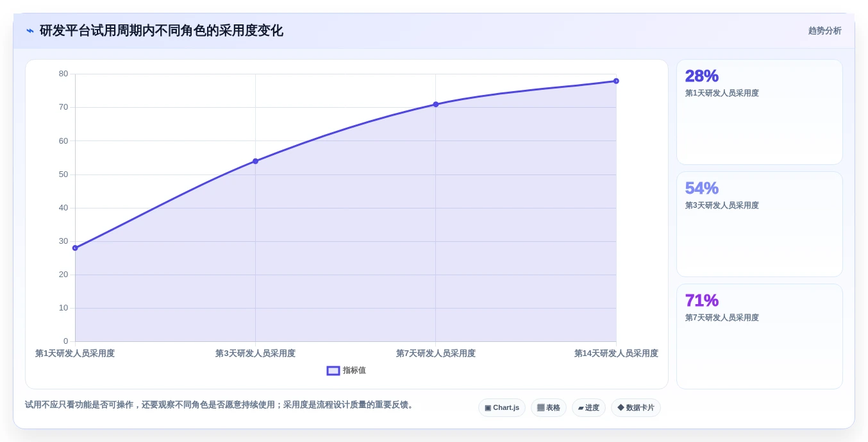Click the y-axis value 50
This screenshot has width=868, height=442.
click(x=63, y=174)
